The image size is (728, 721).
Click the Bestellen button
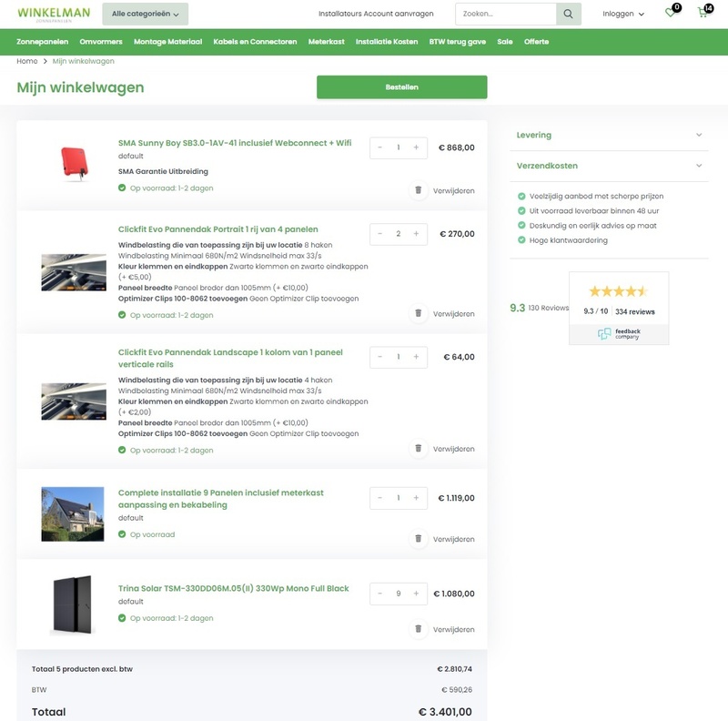point(402,87)
